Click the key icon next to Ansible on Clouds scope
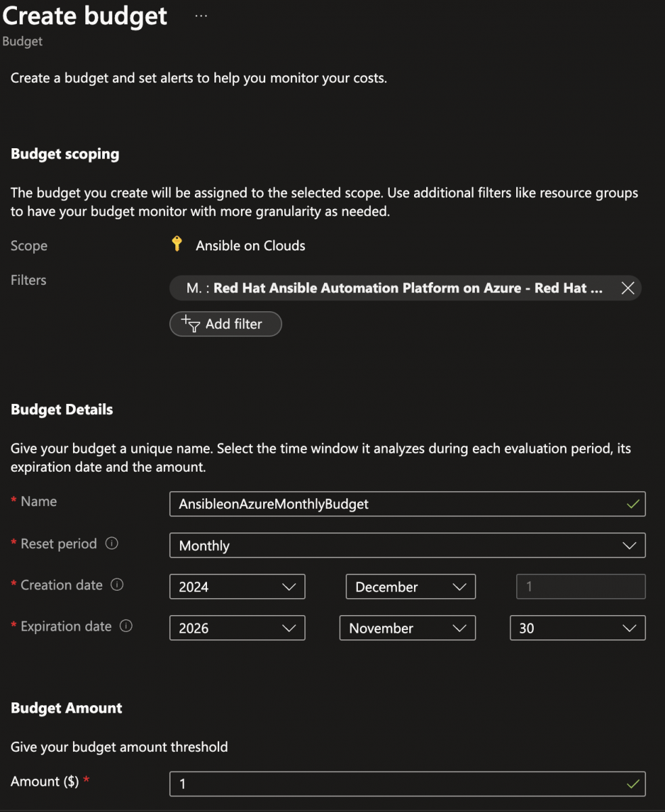Image resolution: width=665 pixels, height=812 pixels. 177,245
